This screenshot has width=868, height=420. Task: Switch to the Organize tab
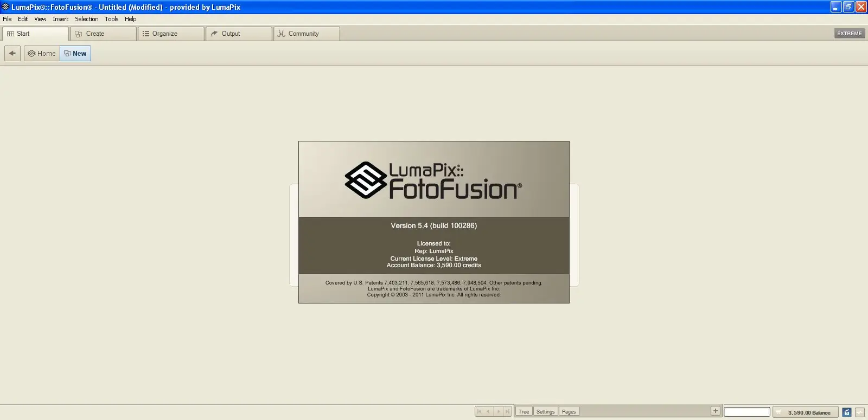pos(171,34)
